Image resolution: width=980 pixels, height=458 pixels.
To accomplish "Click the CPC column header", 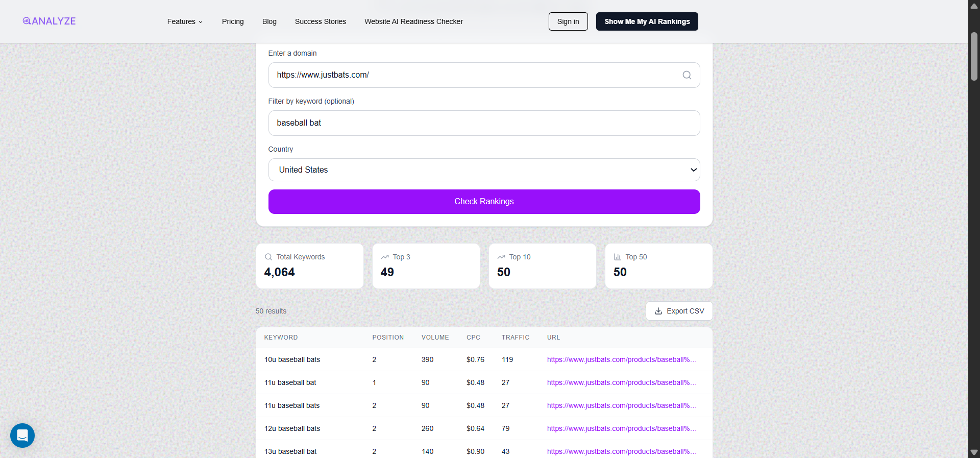I will point(473,338).
